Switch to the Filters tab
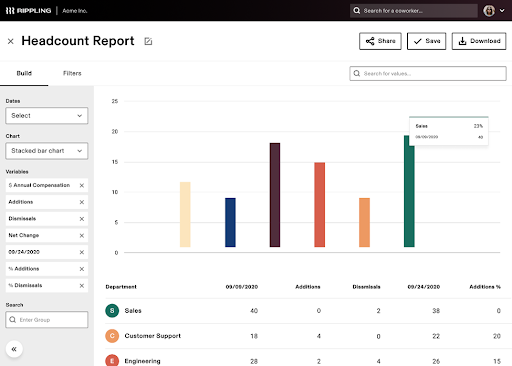This screenshot has height=366, width=512. coord(72,73)
